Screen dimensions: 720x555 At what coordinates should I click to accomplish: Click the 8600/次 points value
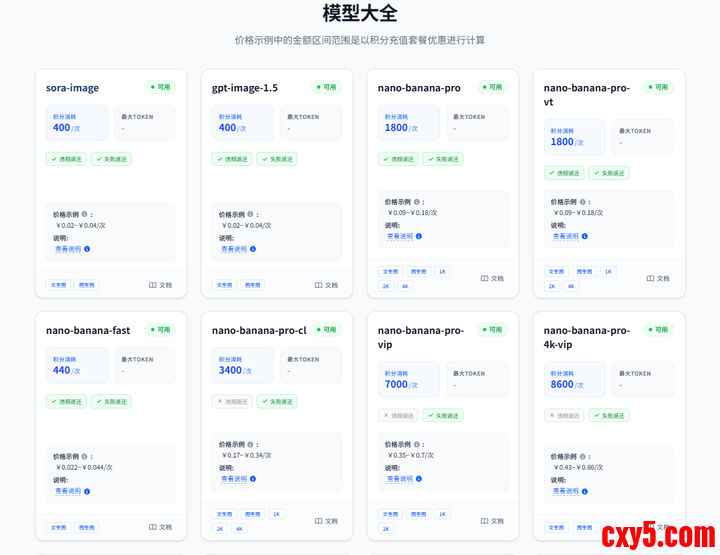(567, 385)
